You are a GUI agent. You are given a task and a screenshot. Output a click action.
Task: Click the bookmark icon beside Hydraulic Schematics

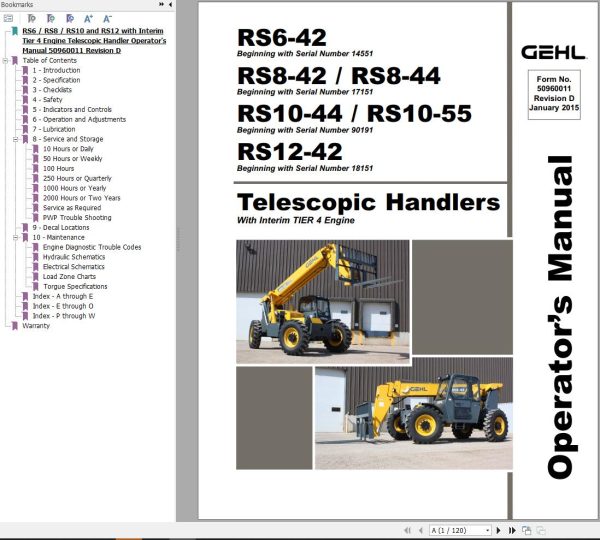[36, 257]
